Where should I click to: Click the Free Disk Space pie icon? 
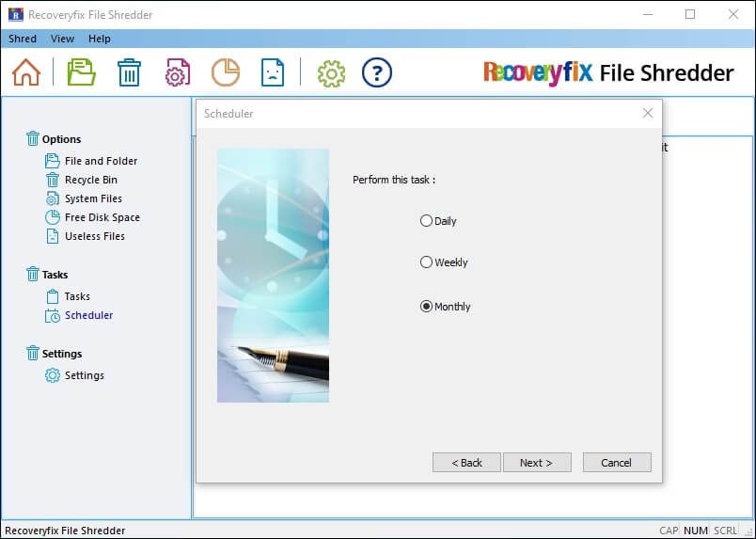[x=225, y=72]
